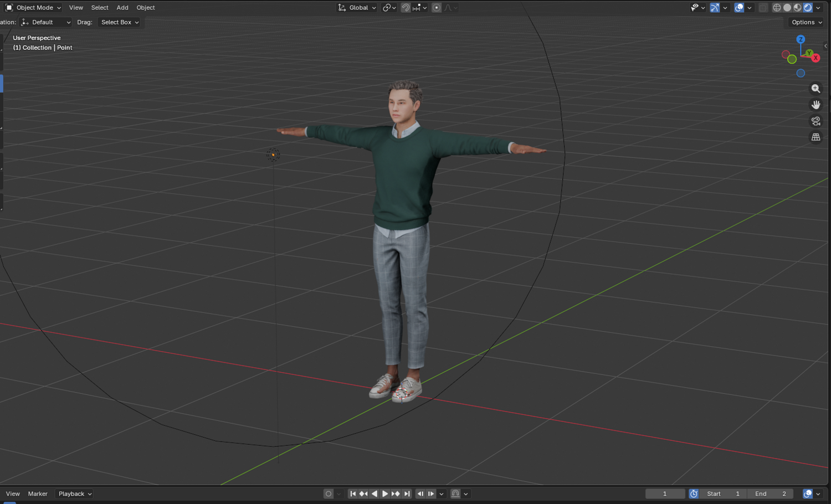831x504 pixels.
Task: Jump to timeline start frame
Action: pyautogui.click(x=353, y=493)
